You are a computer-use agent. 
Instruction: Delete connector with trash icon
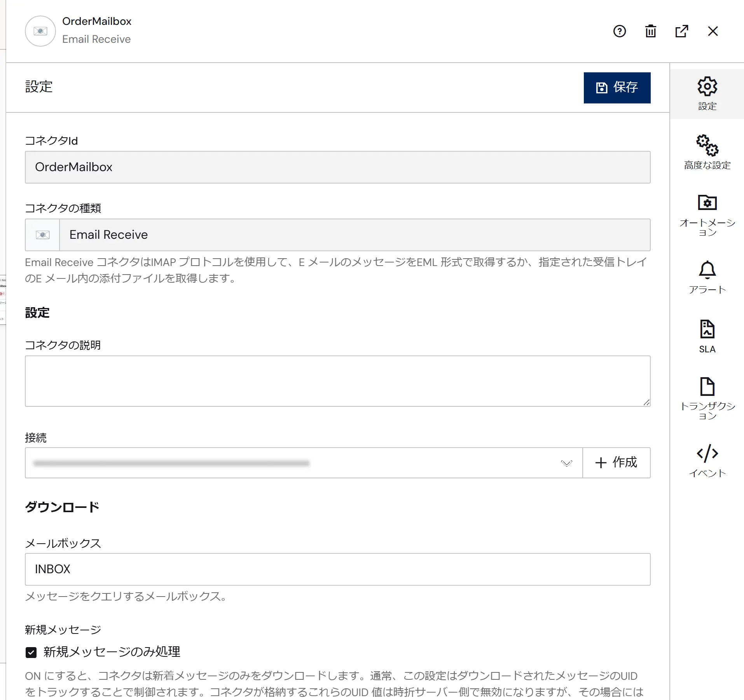click(x=650, y=31)
